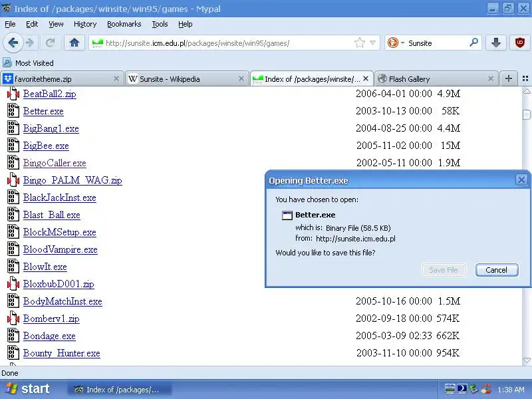This screenshot has height=399, width=532.
Task: Click Bingo_PALM_WAG.zip link
Action: click(x=72, y=180)
